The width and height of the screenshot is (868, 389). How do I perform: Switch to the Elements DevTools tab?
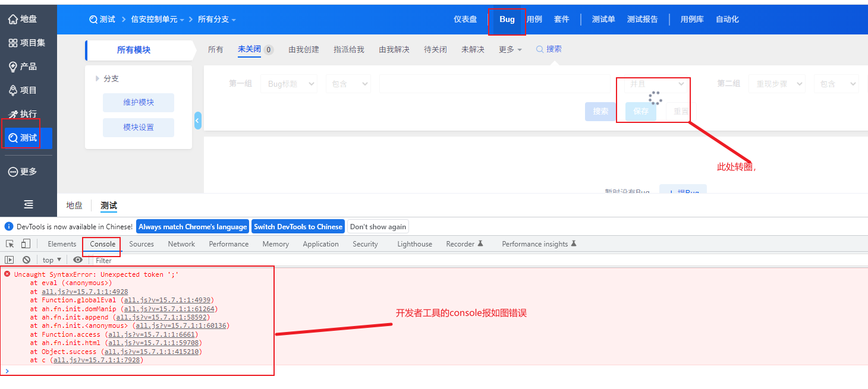62,244
